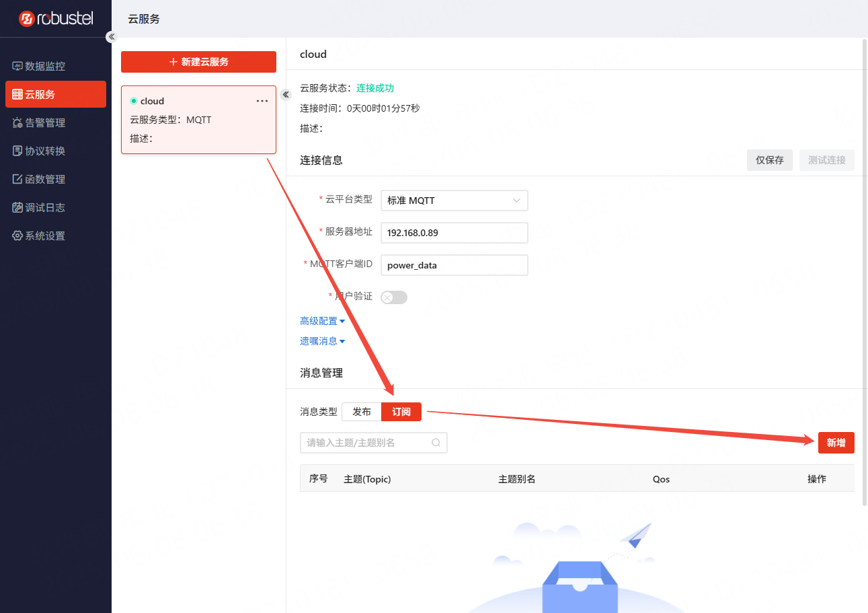The width and height of the screenshot is (868, 613).
Task: Click the data monitoring icon in sidebar
Action: (17, 66)
